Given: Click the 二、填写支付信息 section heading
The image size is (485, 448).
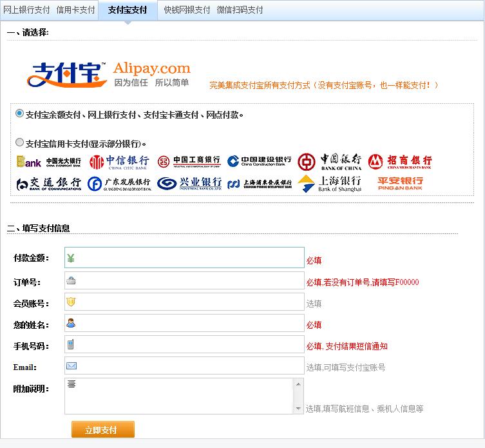Looking at the screenshot, I should pyautogui.click(x=39, y=228).
